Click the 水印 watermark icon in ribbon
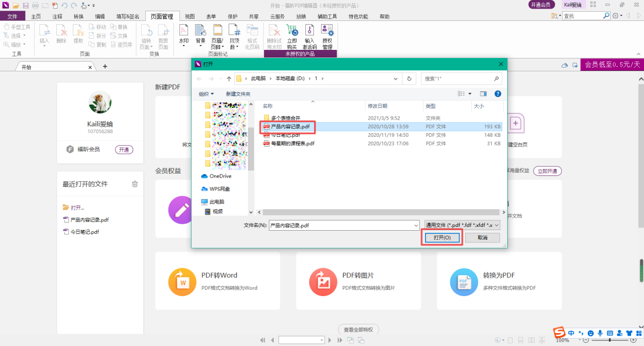The width and height of the screenshot is (644, 346). pos(184,31)
